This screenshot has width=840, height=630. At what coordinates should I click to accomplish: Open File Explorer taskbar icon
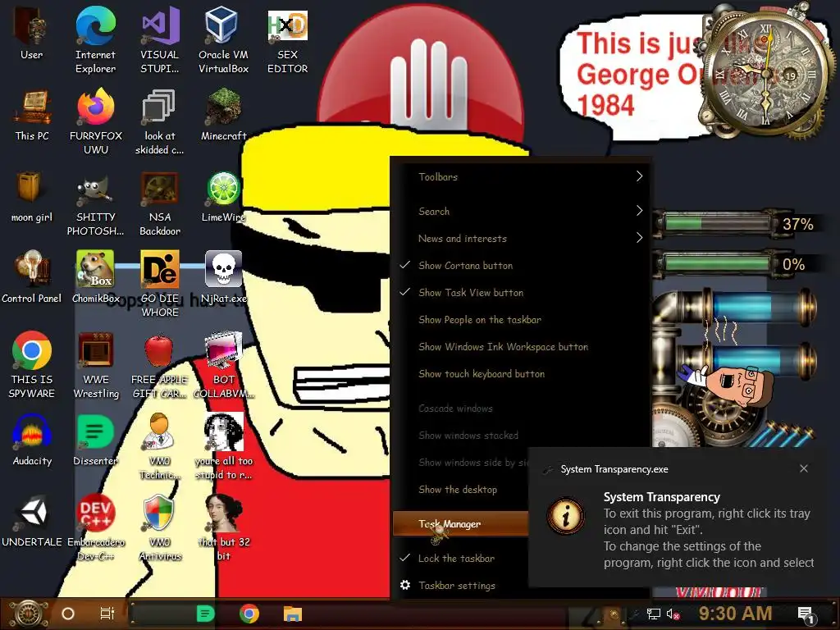pyautogui.click(x=293, y=614)
